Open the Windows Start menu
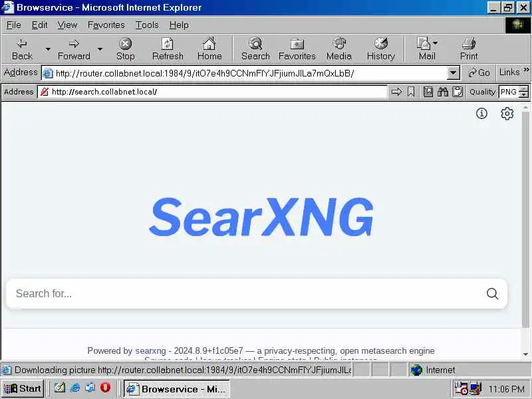 click(23, 388)
